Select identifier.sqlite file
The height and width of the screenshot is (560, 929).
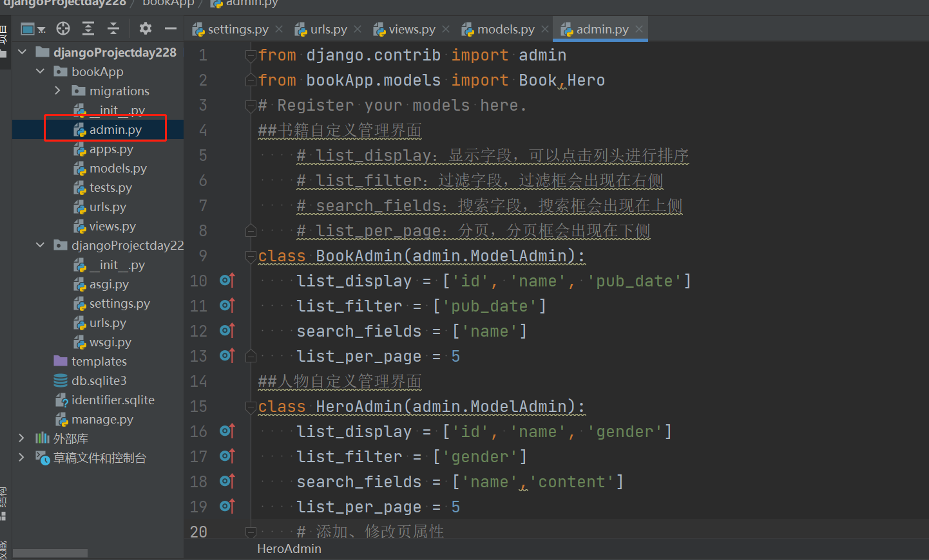113,400
